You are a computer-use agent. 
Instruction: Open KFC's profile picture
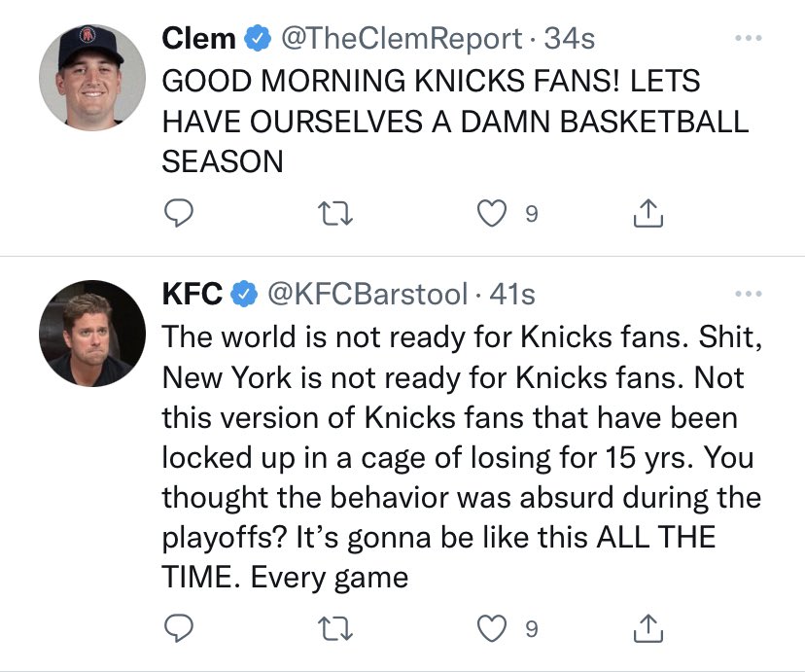[92, 334]
